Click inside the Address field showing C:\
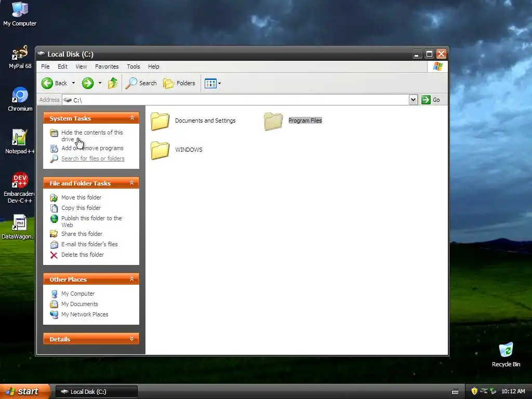Viewport: 532px width, 399px height. pyautogui.click(x=236, y=100)
